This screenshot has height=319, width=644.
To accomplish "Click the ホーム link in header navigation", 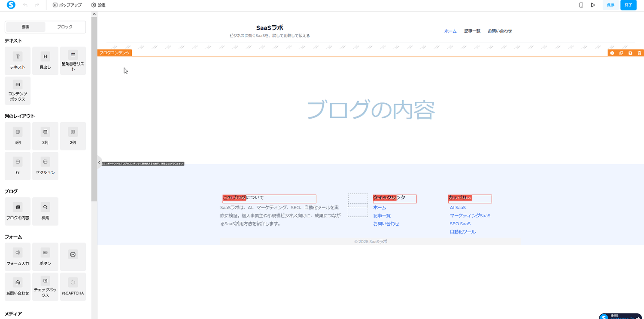I will (x=450, y=31).
